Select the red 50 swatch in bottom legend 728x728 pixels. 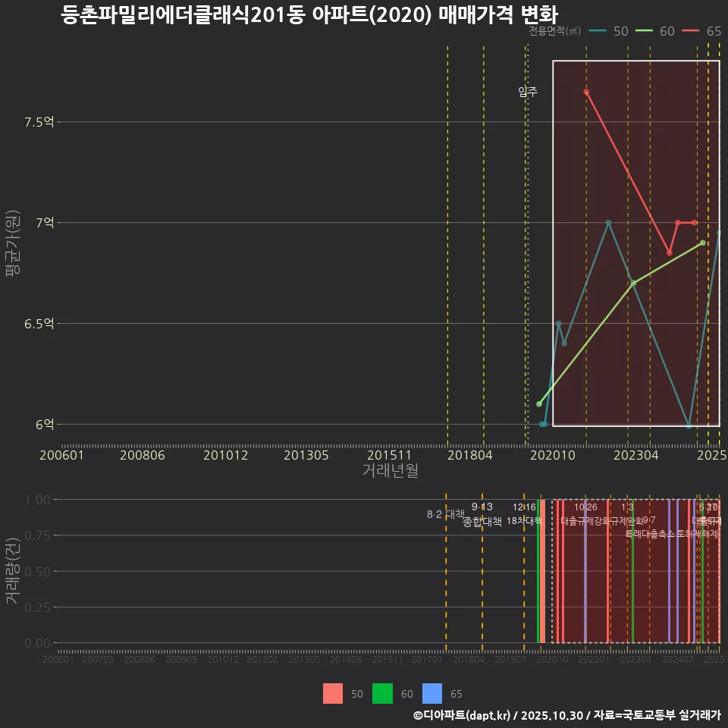pos(333,694)
